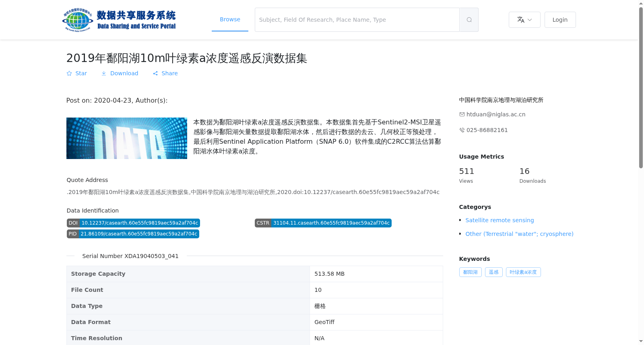The height and width of the screenshot is (345, 644).
Task: Click the 511 Views metric
Action: (466, 176)
